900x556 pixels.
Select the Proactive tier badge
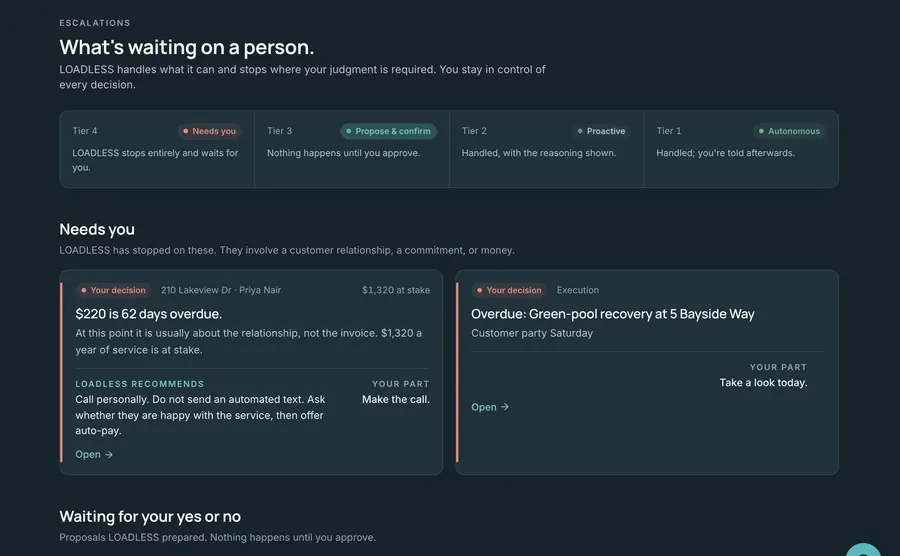[x=601, y=131]
